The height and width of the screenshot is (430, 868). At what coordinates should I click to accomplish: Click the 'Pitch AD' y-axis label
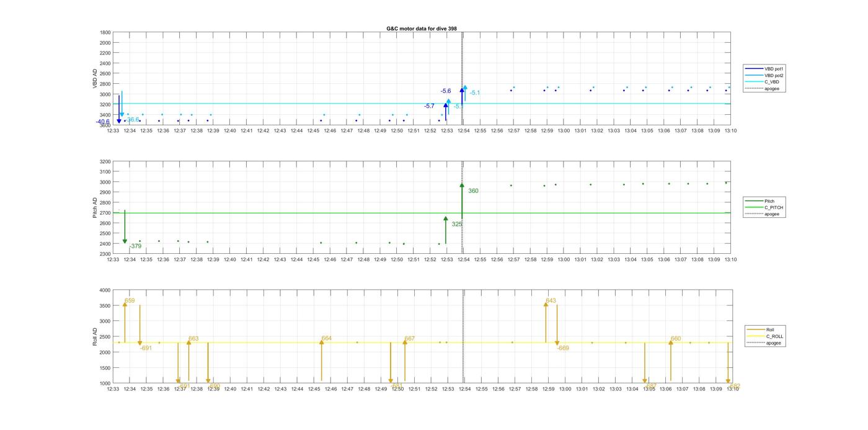click(x=95, y=208)
